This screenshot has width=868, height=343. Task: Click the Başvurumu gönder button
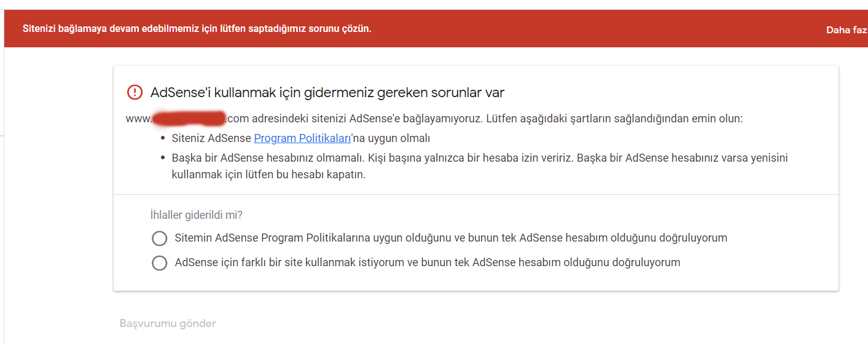[x=168, y=323]
